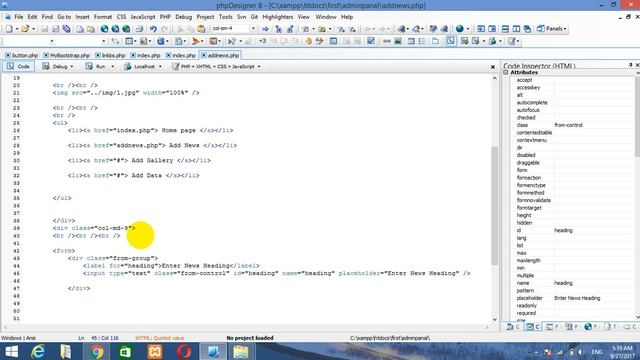Click the Undo arrow icon

pos(153,29)
